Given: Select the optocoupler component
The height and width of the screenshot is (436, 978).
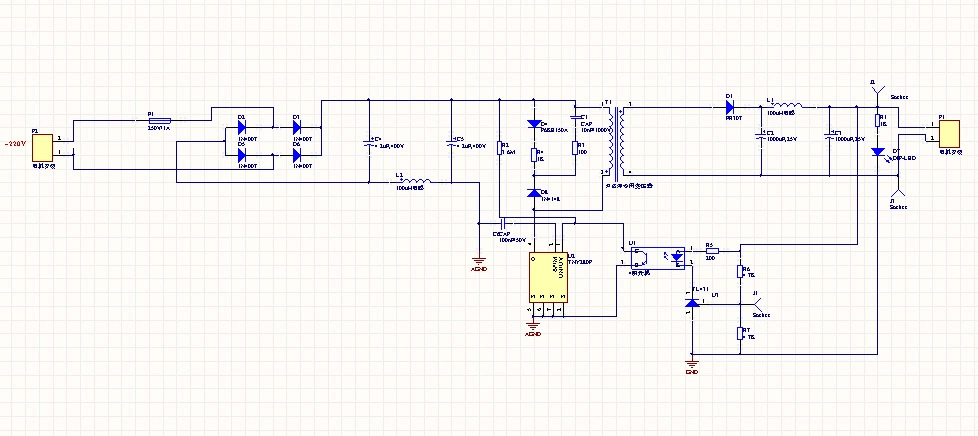Looking at the screenshot, I should pos(657,258).
